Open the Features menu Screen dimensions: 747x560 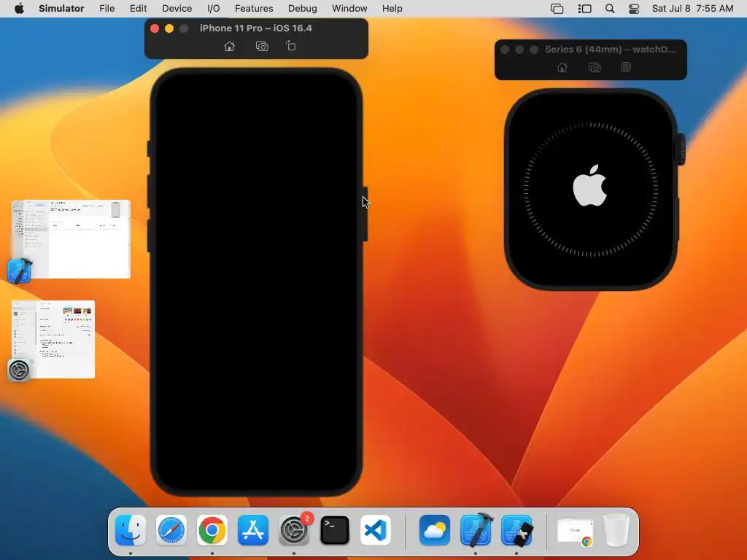pyautogui.click(x=254, y=9)
